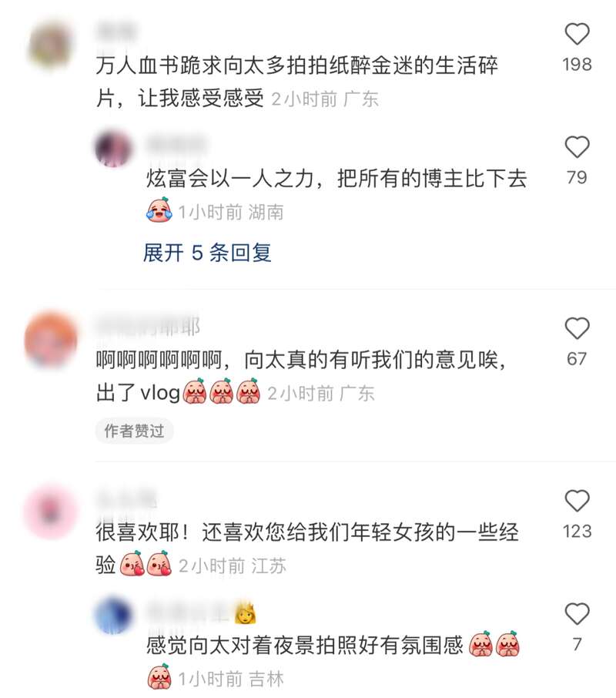
Task: Tap the reply text 炫富会以一人之力
Action: (336, 179)
